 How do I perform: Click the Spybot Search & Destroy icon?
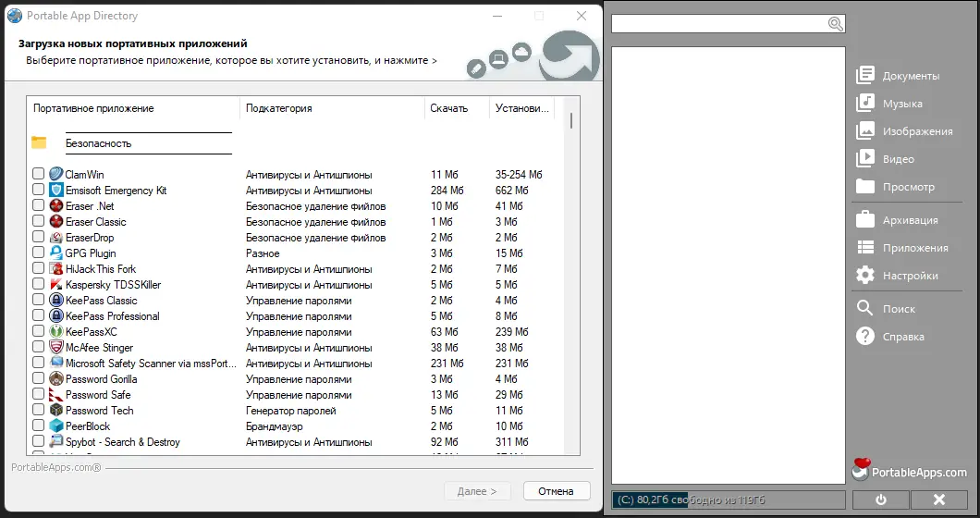56,441
